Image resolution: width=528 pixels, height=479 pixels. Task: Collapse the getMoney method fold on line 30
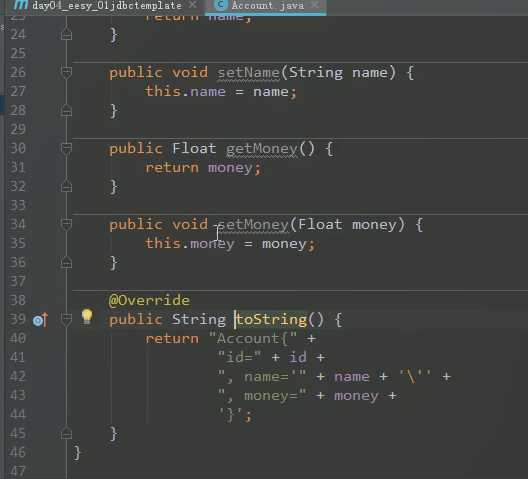(66, 149)
